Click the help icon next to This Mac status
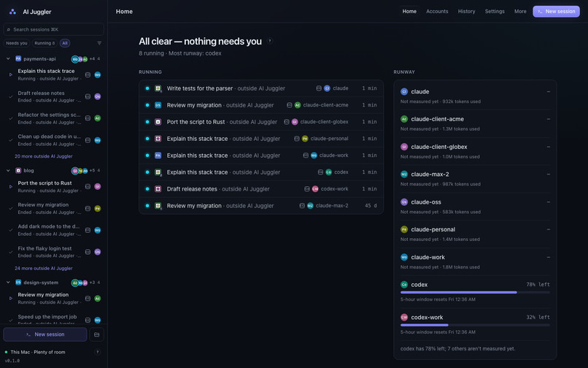 (x=98, y=352)
